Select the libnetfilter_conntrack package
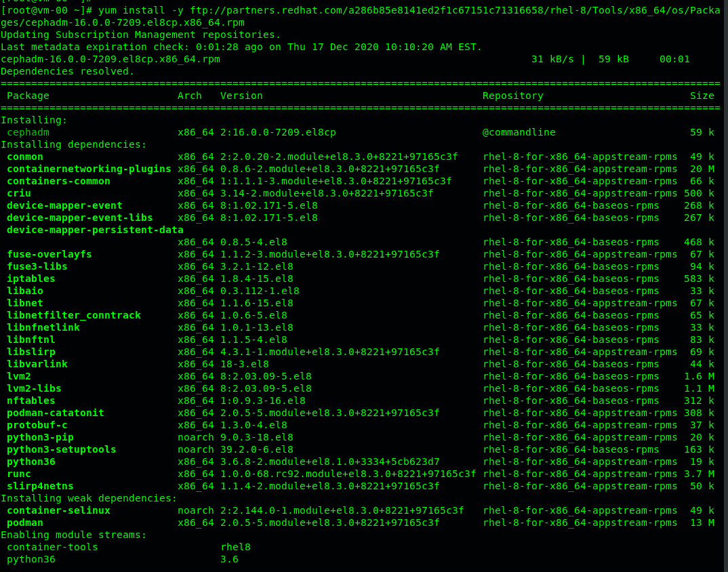Screen dimensions: 728x572 point(74,315)
